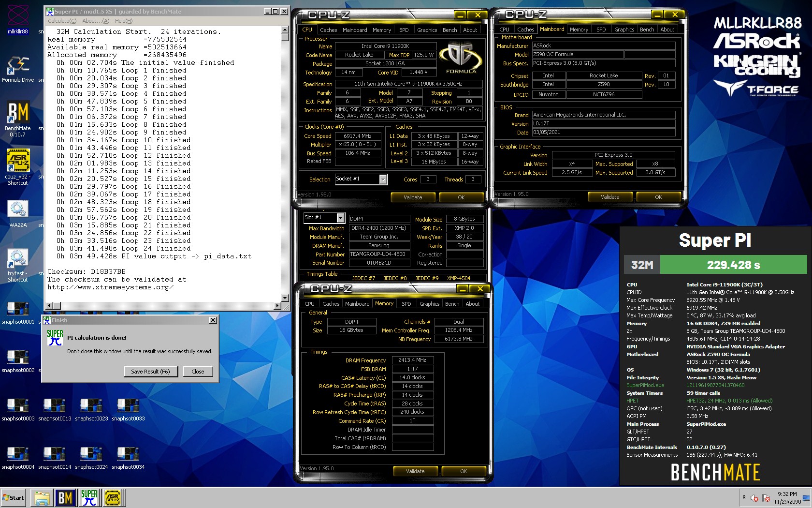Switch to Caches tab in CPU tab window
This screenshot has height=508, width=812.
point(329,30)
